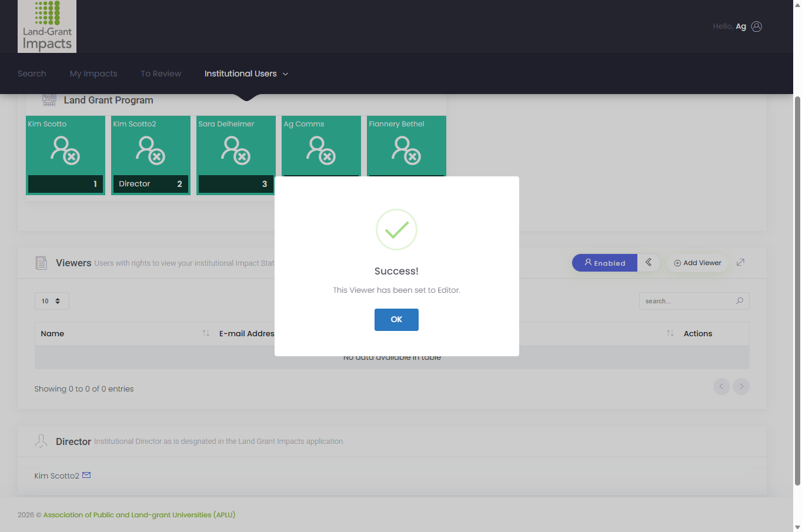This screenshot has width=802, height=532.
Task: Click the page vertical scrollbar
Action: [x=797, y=291]
